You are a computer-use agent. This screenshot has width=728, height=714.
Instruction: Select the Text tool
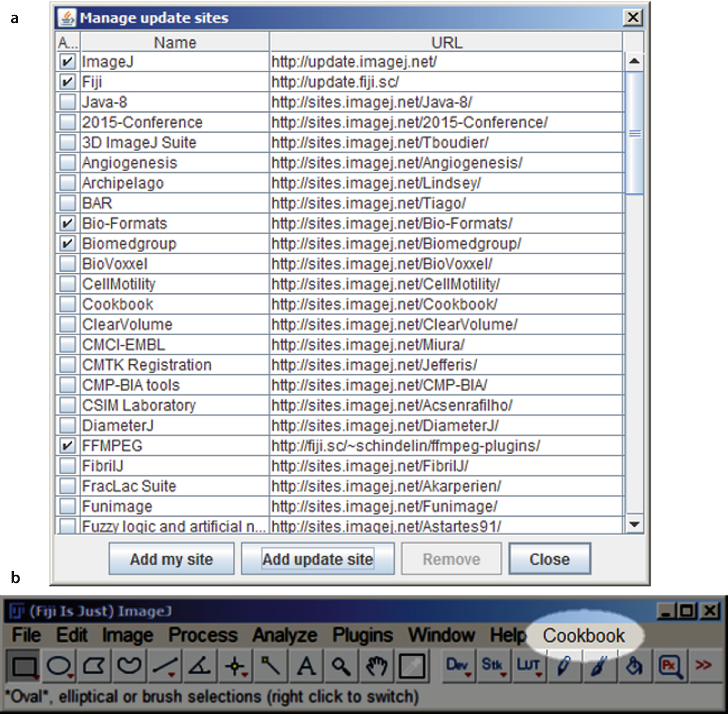point(306,666)
